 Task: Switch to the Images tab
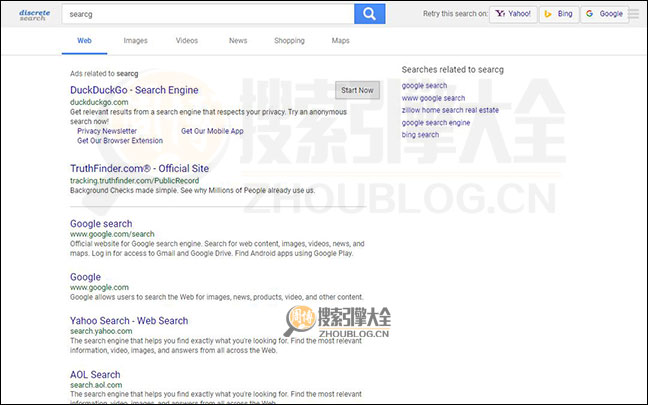point(135,41)
